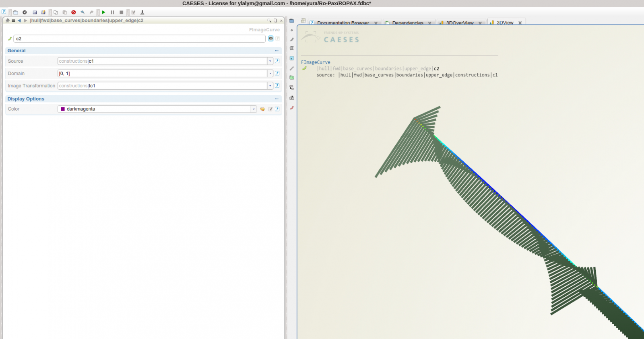Click the edit pencil icon in the main toolbar
The image size is (644, 339).
[133, 12]
